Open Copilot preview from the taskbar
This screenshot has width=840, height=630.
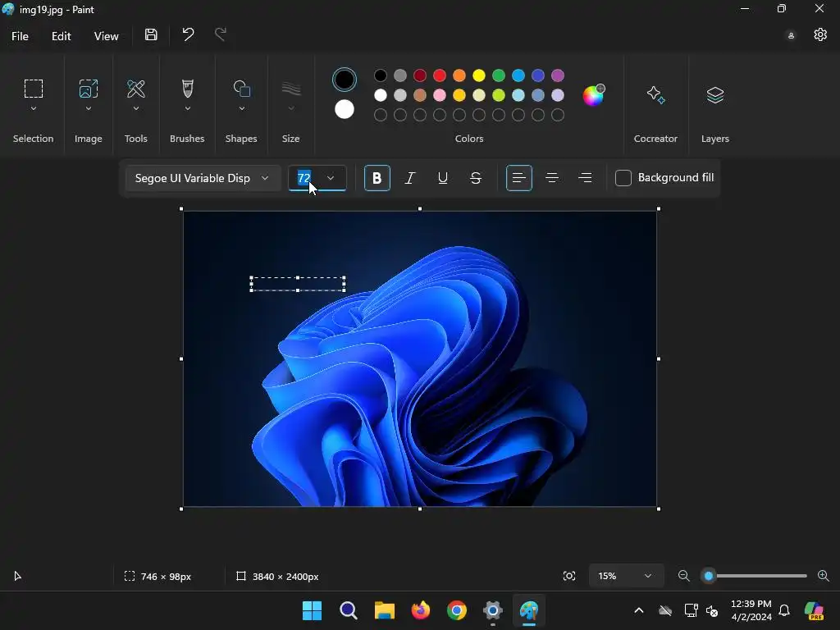click(x=815, y=610)
